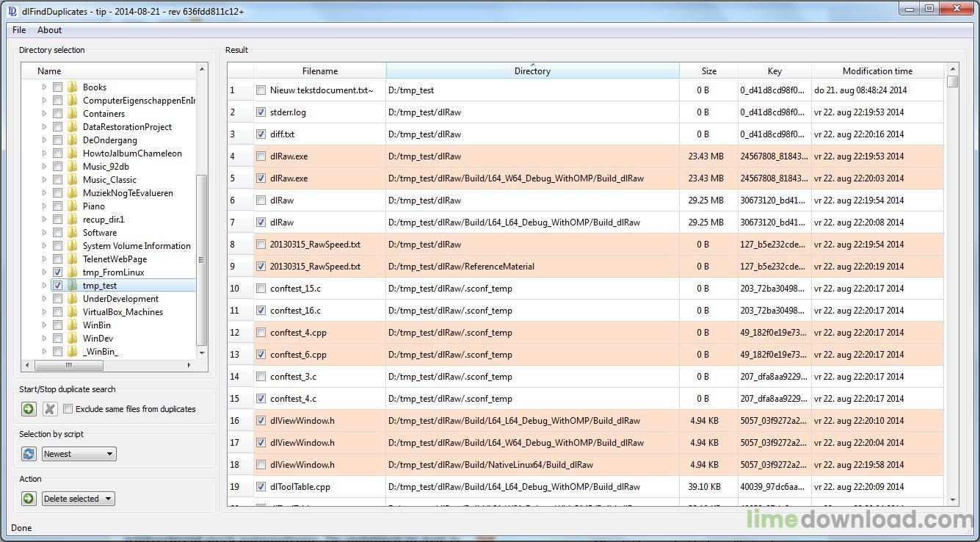Run the selection script refresh icon
This screenshot has height=542, width=980.
[29, 454]
